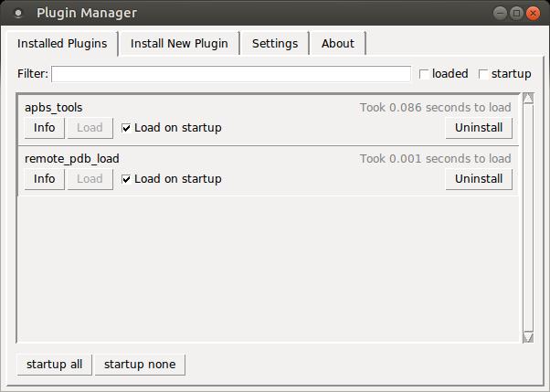550x392 pixels.
Task: Uninstall the remote_pdb_load plugin
Action: (x=479, y=179)
